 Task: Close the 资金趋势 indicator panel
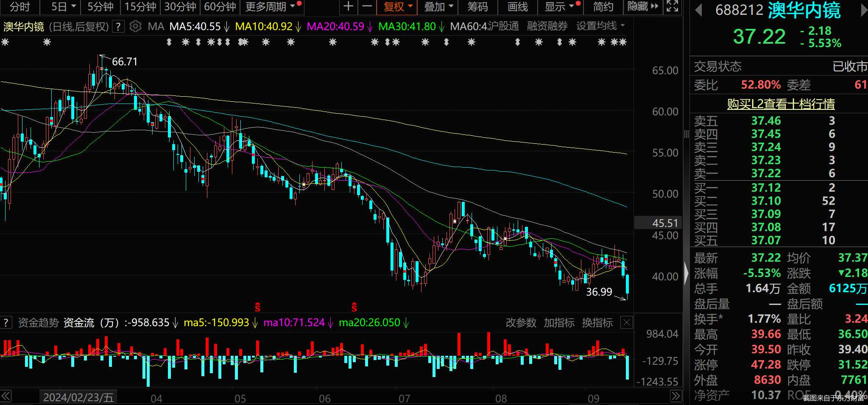627,323
